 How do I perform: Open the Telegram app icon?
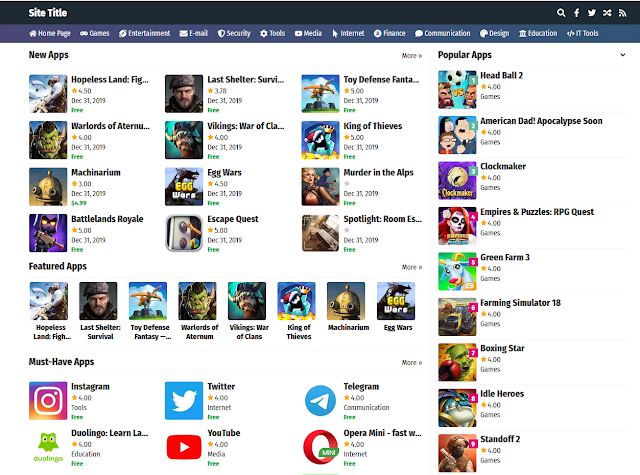320,401
